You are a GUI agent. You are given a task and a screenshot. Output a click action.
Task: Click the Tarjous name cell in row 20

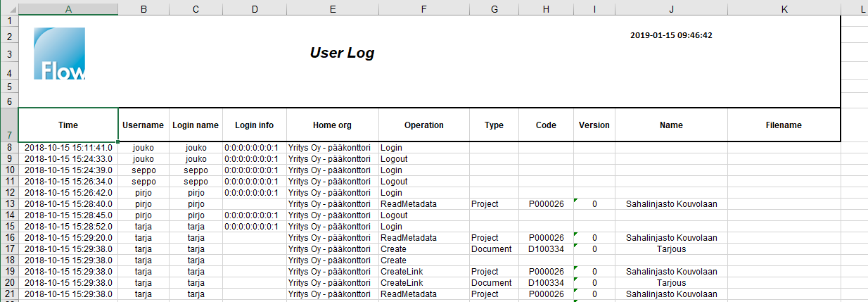click(x=671, y=283)
